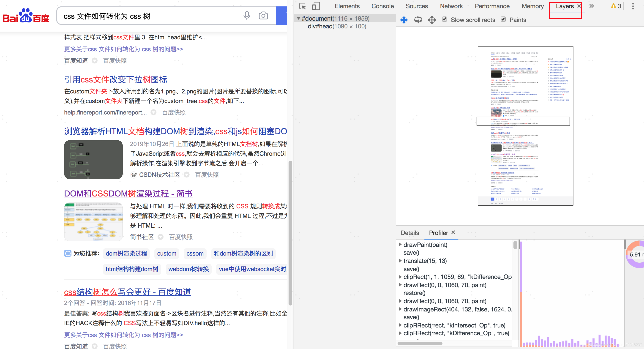Open the DevTools three-dot menu

(x=633, y=6)
